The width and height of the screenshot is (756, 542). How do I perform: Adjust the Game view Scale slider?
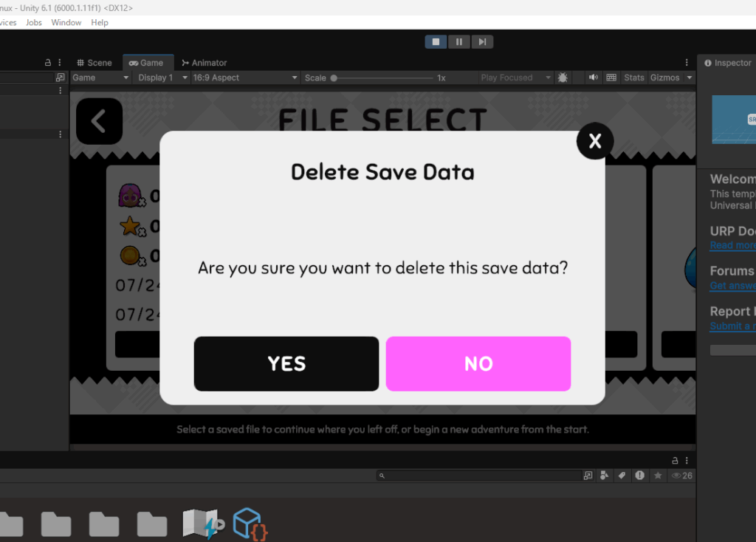point(383,78)
